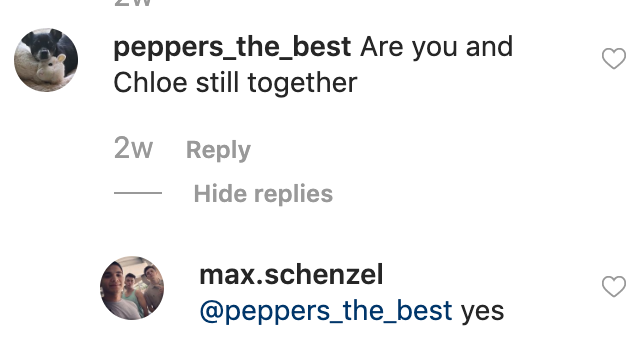
Task: Like the peppers_the_best comment with heart
Action: click(x=614, y=58)
